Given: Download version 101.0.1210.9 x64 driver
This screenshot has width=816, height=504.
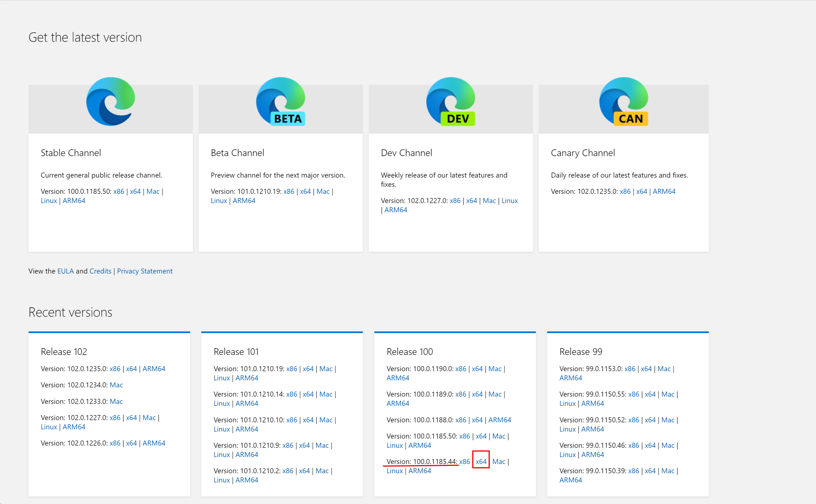Looking at the screenshot, I should pyautogui.click(x=304, y=446).
